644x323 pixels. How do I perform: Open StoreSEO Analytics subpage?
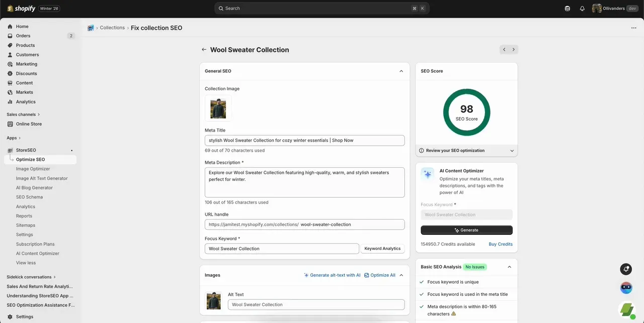[x=26, y=207]
